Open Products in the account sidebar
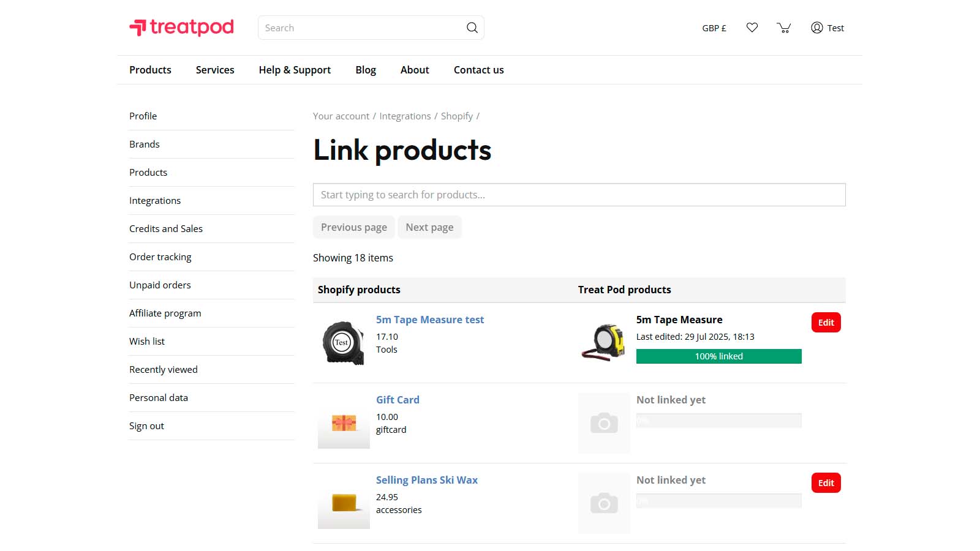 pyautogui.click(x=148, y=172)
